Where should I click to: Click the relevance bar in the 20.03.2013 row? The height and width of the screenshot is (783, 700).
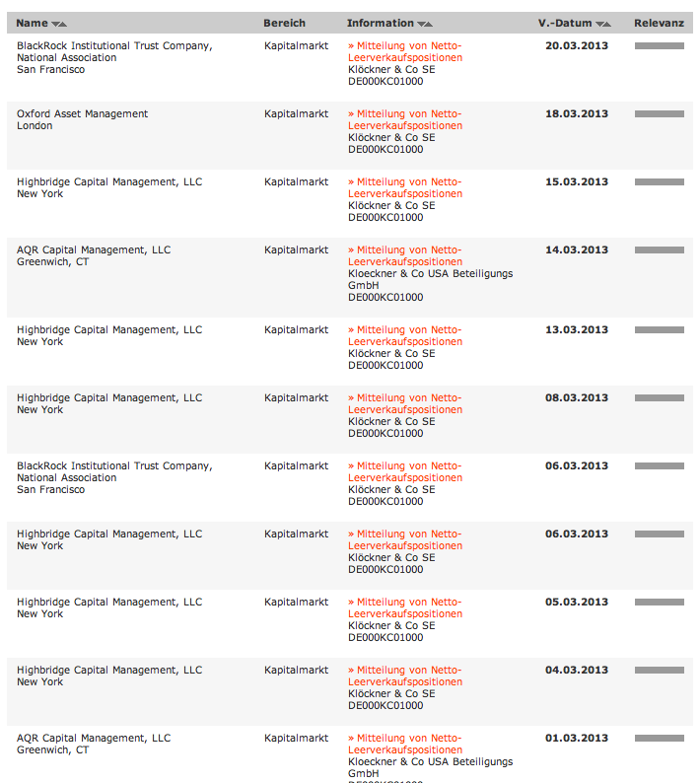[x=659, y=46]
